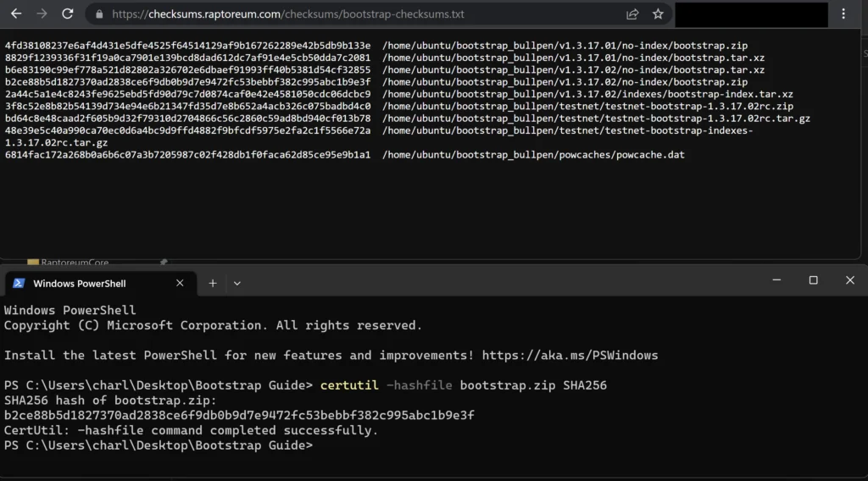Click the powcache.dat checksum line
The image size is (868, 481).
[x=345, y=155]
